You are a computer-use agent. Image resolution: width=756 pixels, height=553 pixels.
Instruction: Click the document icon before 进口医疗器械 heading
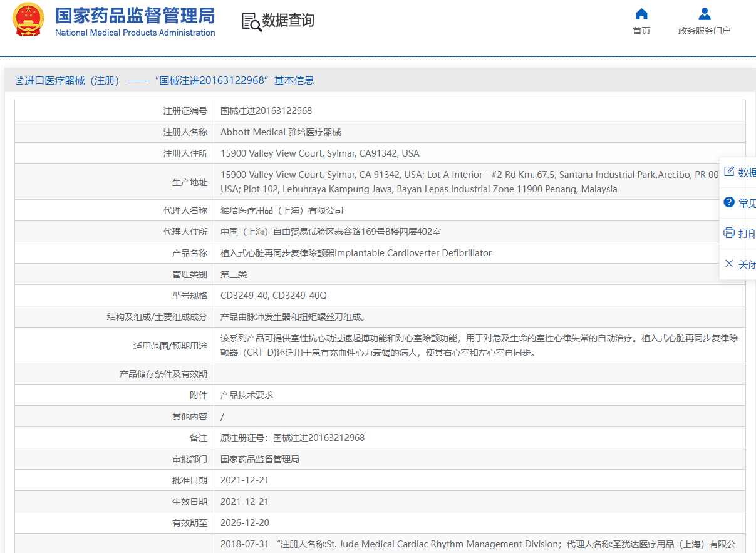pyautogui.click(x=19, y=80)
